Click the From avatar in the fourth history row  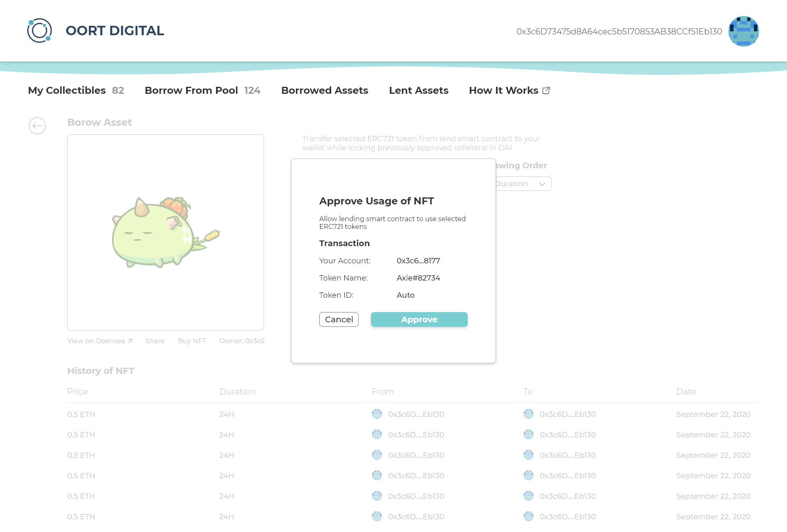(x=377, y=475)
